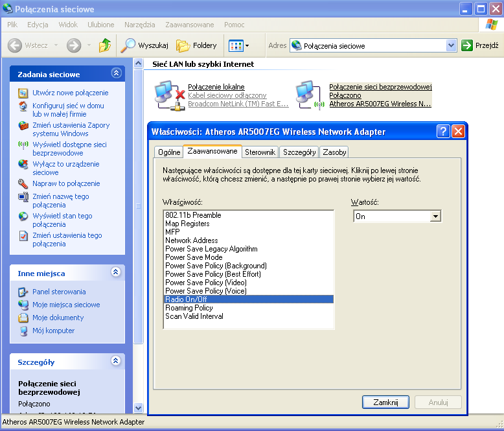Click the Adres address input field

[373, 45]
